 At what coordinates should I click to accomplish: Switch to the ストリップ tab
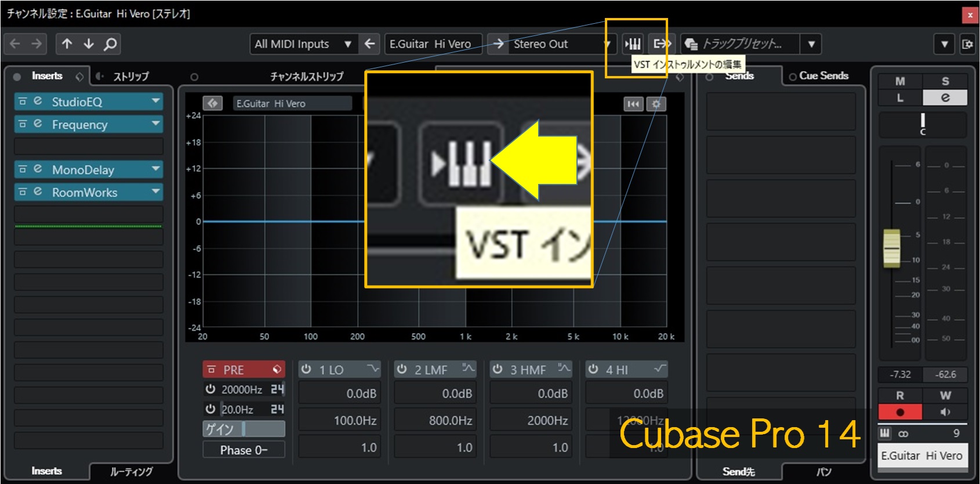[131, 77]
